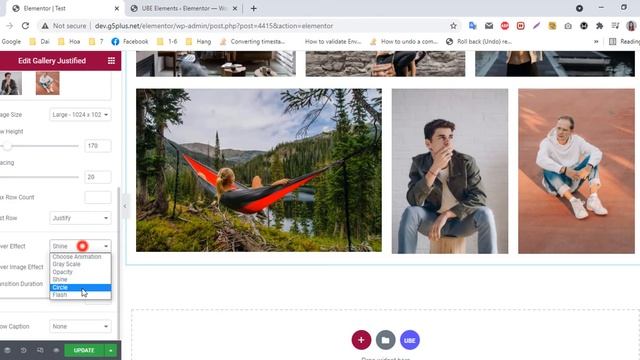Image resolution: width=640 pixels, height=360 pixels.
Task: Choose Circle in the hover effect list
Action: pos(80,287)
